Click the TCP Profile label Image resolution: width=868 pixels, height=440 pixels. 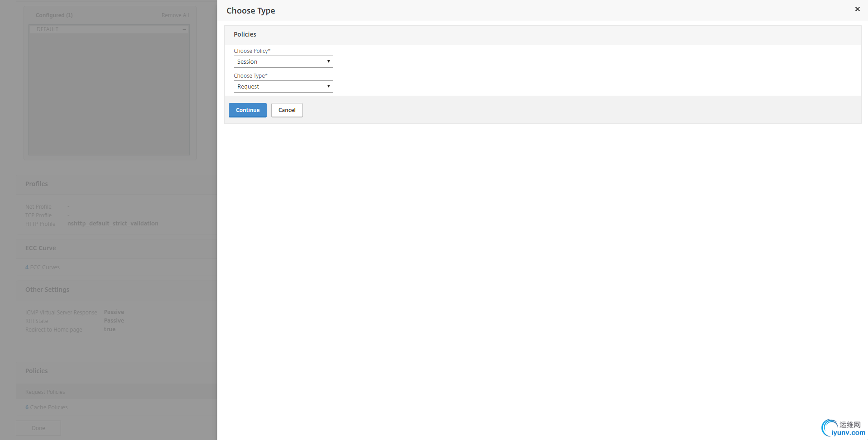[38, 215]
